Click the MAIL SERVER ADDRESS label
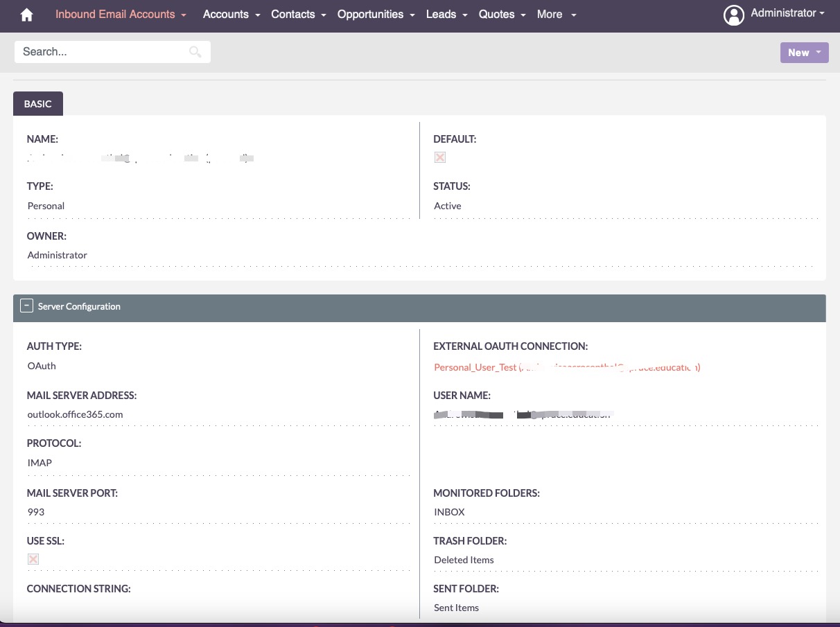The width and height of the screenshot is (840, 627). tap(82, 396)
